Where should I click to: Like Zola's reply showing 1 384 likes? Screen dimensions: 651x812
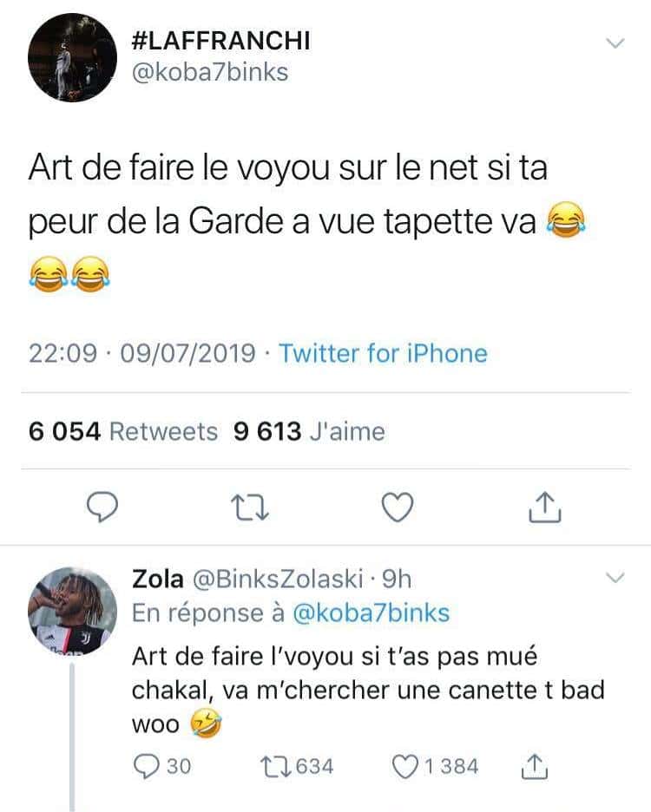(x=436, y=766)
